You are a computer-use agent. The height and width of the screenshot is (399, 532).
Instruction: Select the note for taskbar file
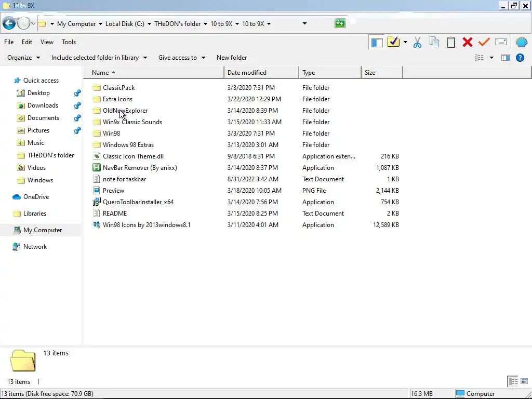coord(124,179)
